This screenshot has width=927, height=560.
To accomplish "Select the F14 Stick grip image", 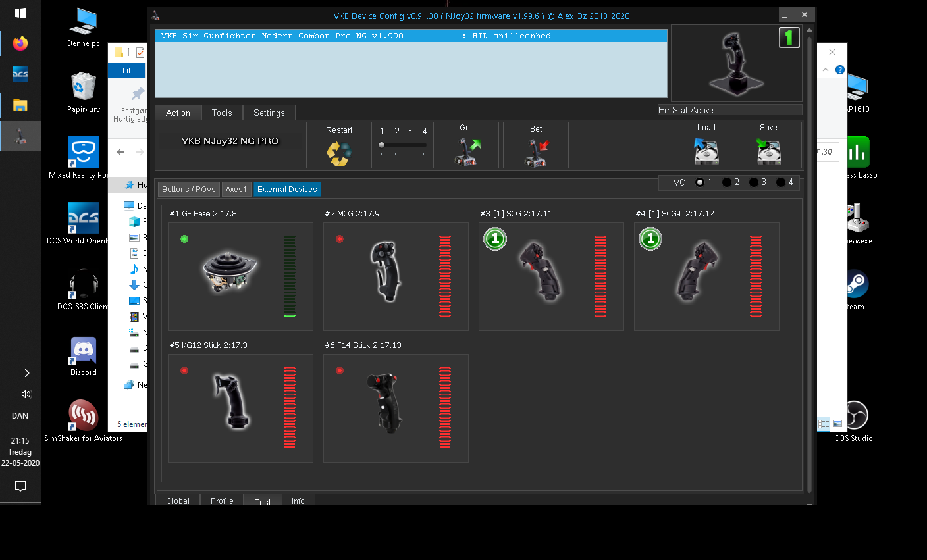I will point(384,403).
